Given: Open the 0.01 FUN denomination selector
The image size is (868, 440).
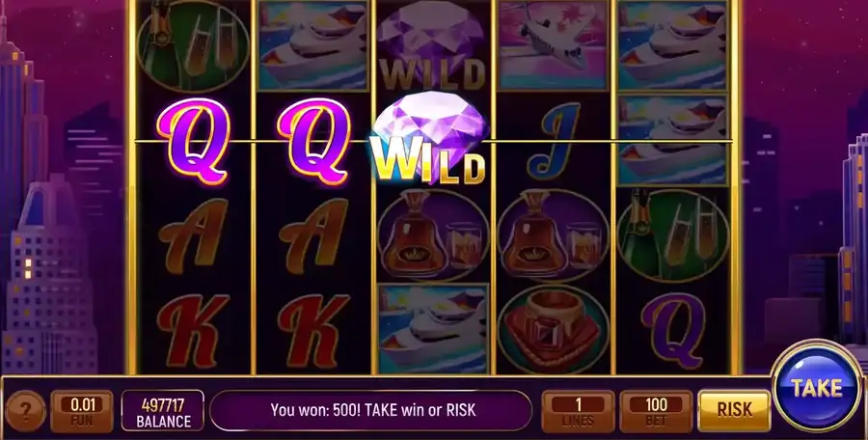Looking at the screenshot, I should click(82, 411).
